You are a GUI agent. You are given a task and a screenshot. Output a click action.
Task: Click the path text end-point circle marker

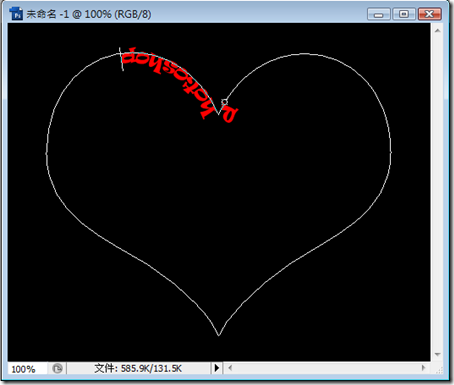click(x=225, y=102)
